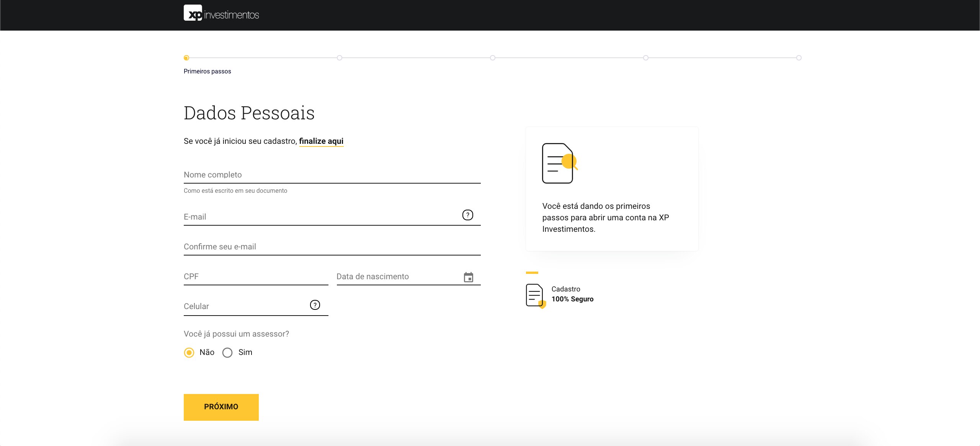This screenshot has height=446, width=980.
Task: Click the Data de nascimento field
Action: pyautogui.click(x=398, y=277)
